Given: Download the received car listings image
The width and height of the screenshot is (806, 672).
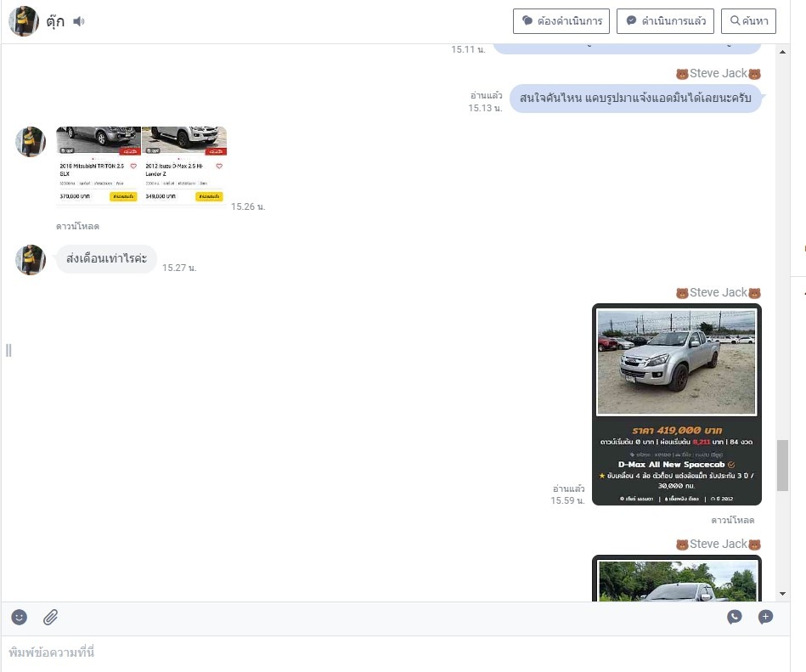Looking at the screenshot, I should click(77, 227).
